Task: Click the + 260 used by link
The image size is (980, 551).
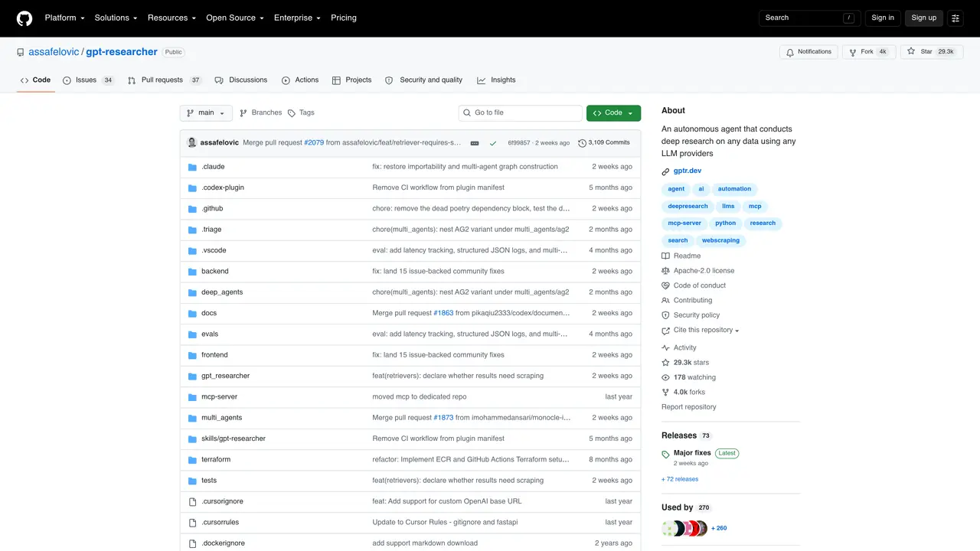Action: click(x=719, y=528)
